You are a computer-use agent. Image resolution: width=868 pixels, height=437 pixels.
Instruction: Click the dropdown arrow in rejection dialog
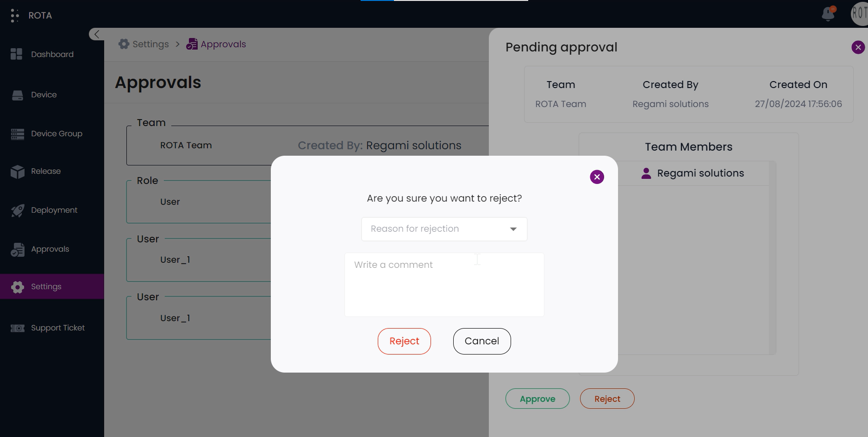[513, 229]
